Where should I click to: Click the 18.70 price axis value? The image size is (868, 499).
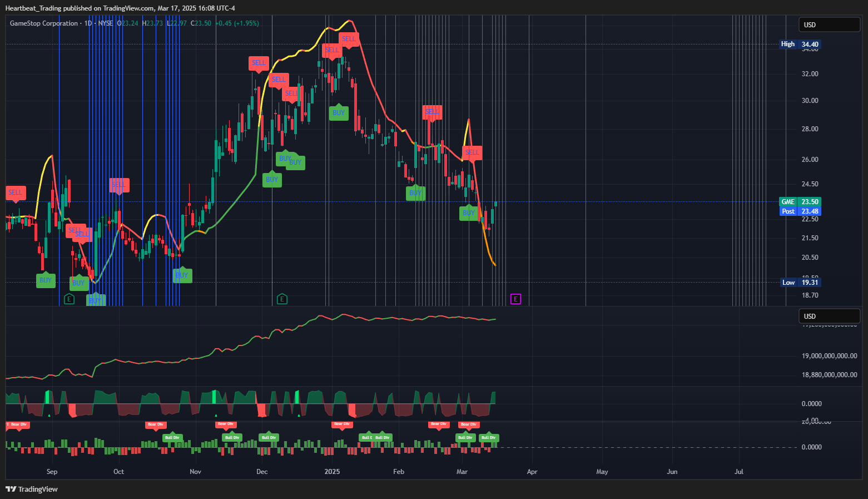[810, 295]
